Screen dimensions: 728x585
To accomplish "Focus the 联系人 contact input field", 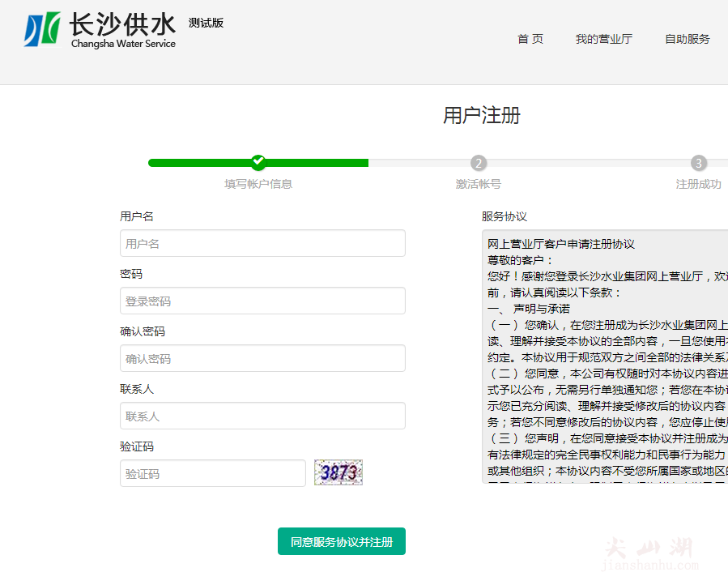I will coord(262,416).
